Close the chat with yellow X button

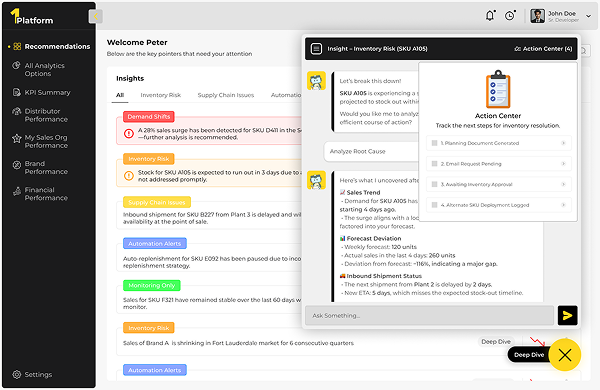[565, 355]
